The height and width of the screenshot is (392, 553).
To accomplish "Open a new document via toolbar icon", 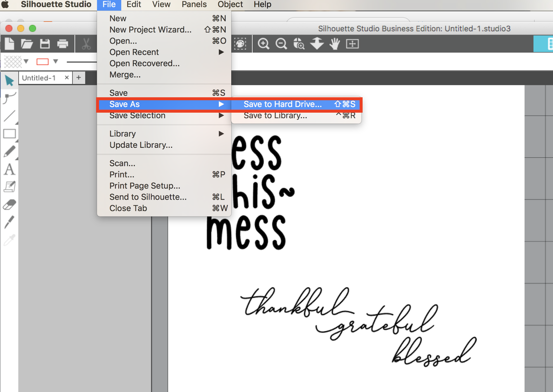I will pos(9,44).
